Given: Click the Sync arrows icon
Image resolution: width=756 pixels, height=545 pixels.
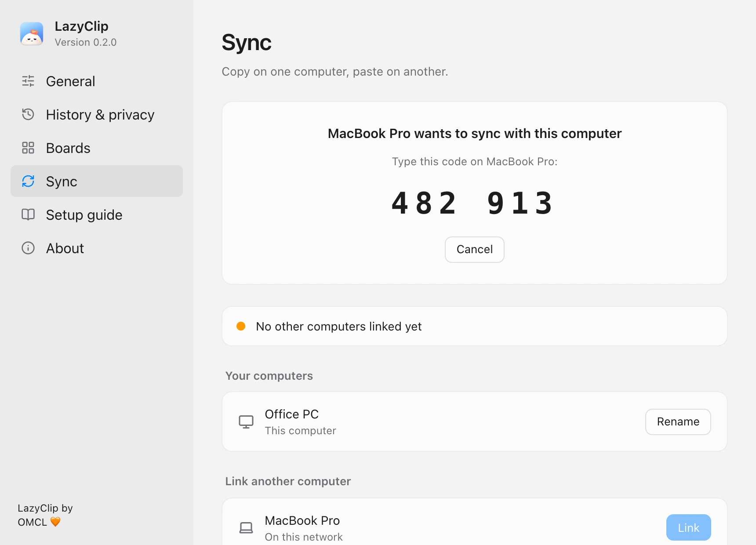Looking at the screenshot, I should (28, 181).
